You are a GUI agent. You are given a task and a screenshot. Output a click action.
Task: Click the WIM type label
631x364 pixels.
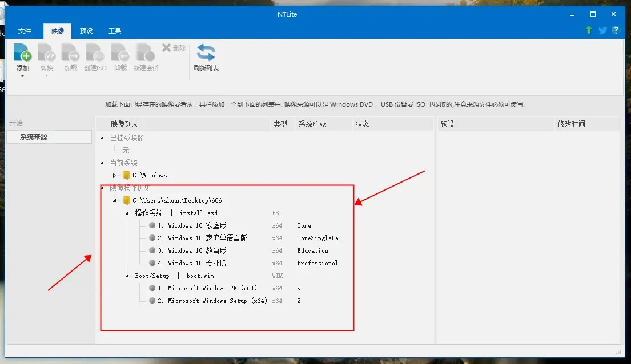tap(278, 276)
